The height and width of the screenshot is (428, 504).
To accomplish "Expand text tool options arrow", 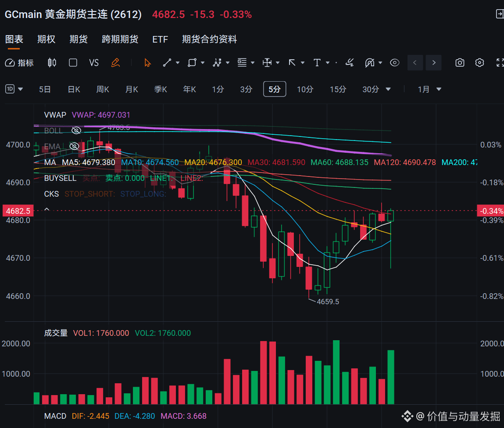I will [328, 63].
